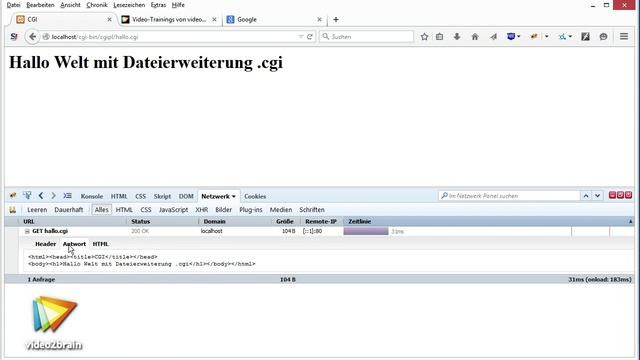Click the bookmark star icon

[424, 37]
